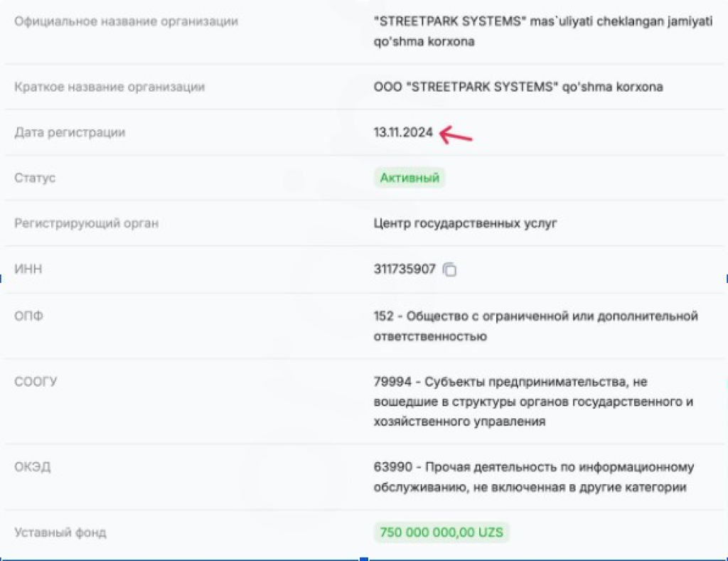Screen dimensions: 728x561
Task: Click the СООГУ 79994 description text
Action: (533, 401)
